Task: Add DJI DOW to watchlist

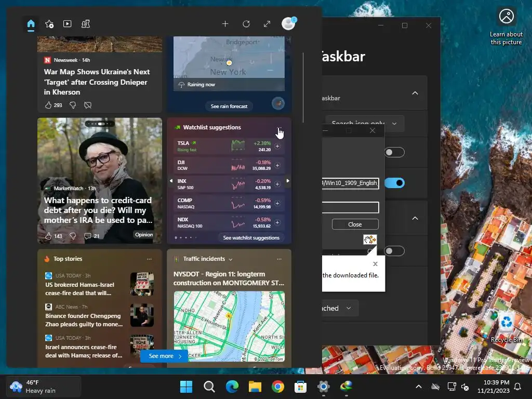Action: 277,165
